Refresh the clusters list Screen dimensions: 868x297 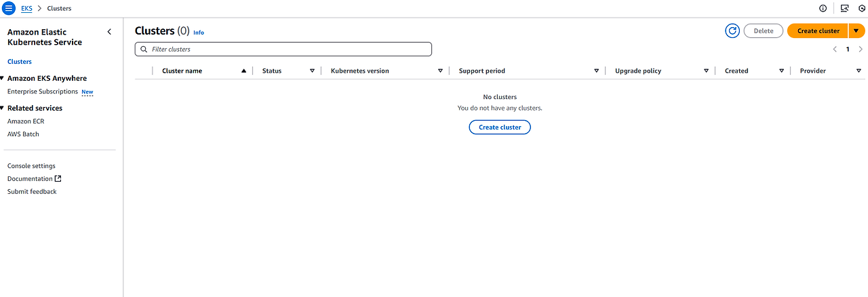tap(732, 31)
